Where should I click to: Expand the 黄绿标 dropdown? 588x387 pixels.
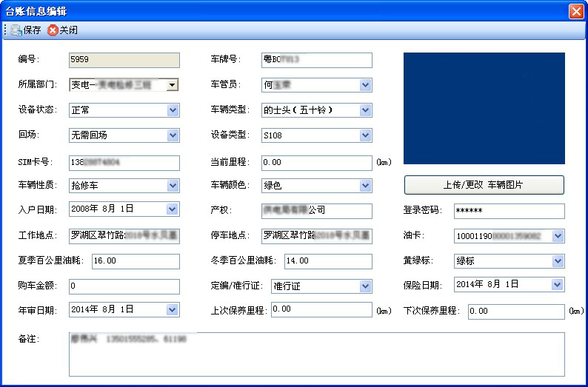pos(558,261)
